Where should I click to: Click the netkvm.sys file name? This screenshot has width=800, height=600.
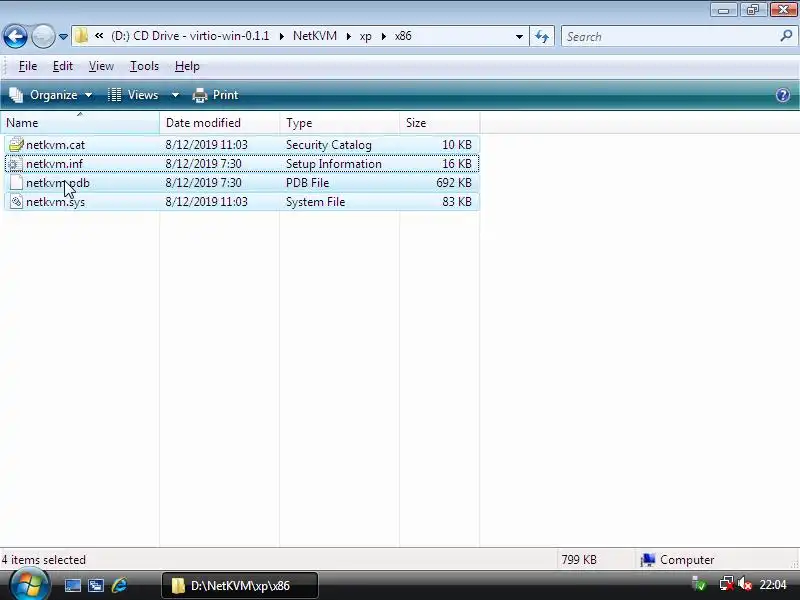[55, 202]
